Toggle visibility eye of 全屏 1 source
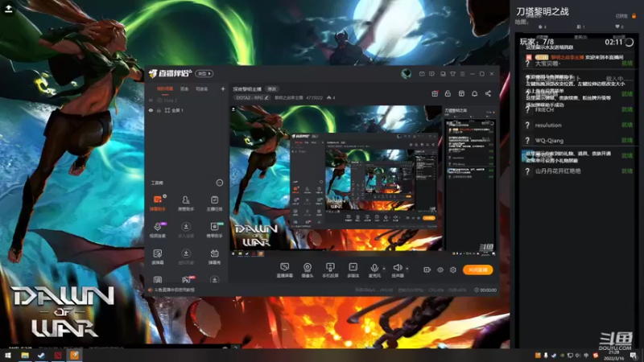Viewport: 644px width, 362px height. click(151, 110)
